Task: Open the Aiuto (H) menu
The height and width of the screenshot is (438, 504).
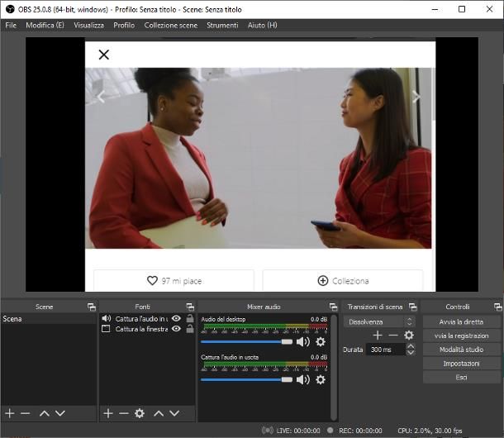Action: pyautogui.click(x=262, y=25)
